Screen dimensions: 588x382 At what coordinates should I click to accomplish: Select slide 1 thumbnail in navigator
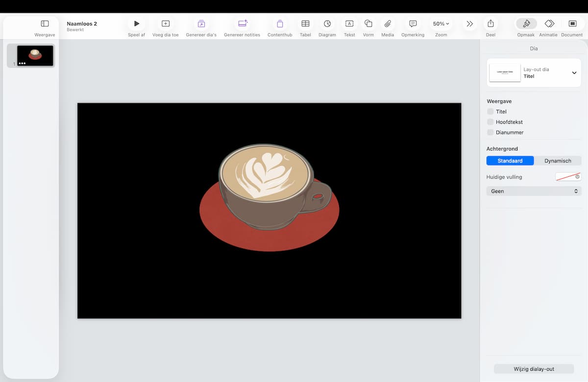[x=35, y=55]
